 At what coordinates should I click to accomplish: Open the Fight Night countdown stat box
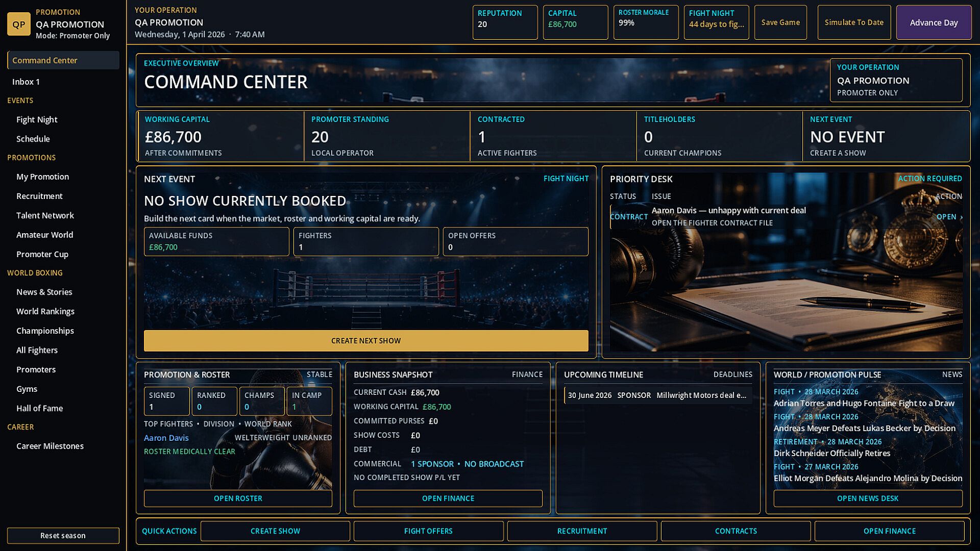click(x=716, y=22)
